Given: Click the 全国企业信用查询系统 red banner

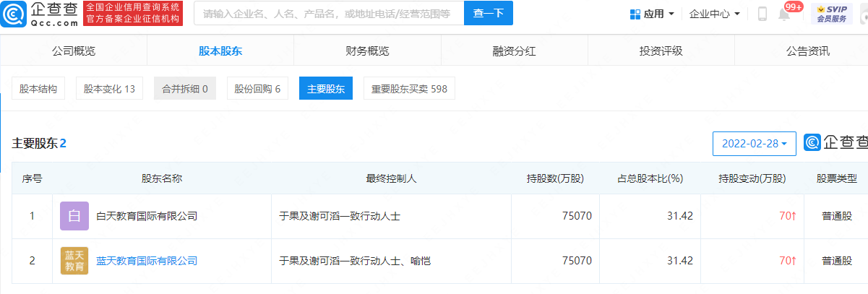Looking at the screenshot, I should [x=132, y=13].
